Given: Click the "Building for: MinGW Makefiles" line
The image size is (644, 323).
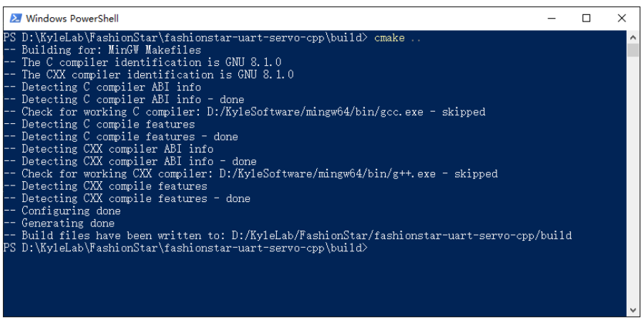Looking at the screenshot, I should (111, 50).
